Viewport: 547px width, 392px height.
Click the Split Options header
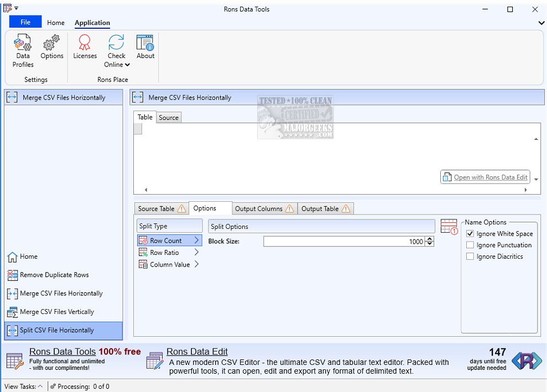(321, 226)
